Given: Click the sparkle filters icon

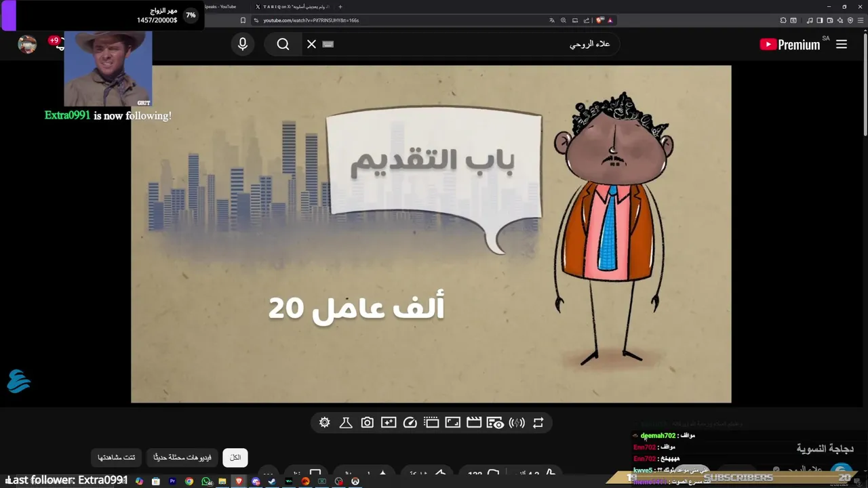Looking at the screenshot, I should click(389, 423).
